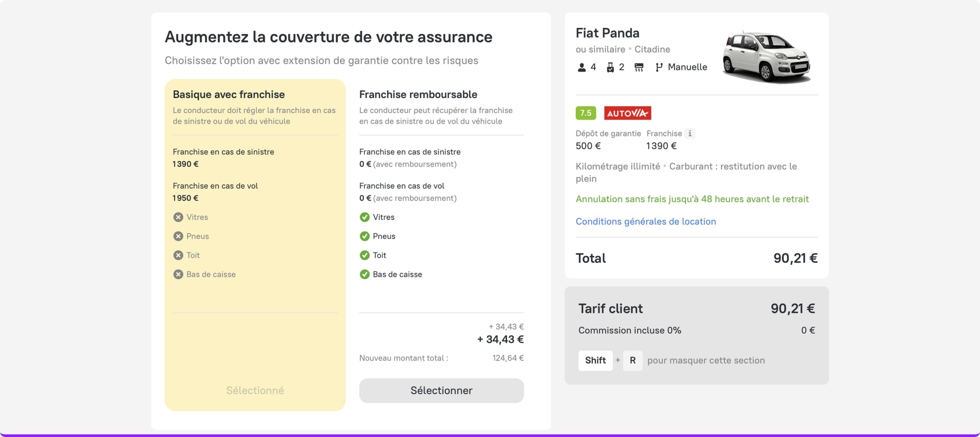
Task: Click the Franchise info icon
Action: point(690,133)
